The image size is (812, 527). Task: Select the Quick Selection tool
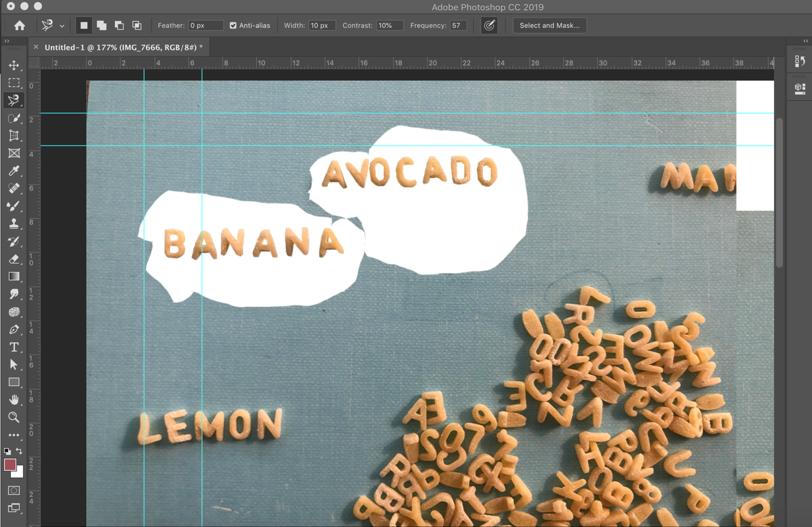(14, 118)
